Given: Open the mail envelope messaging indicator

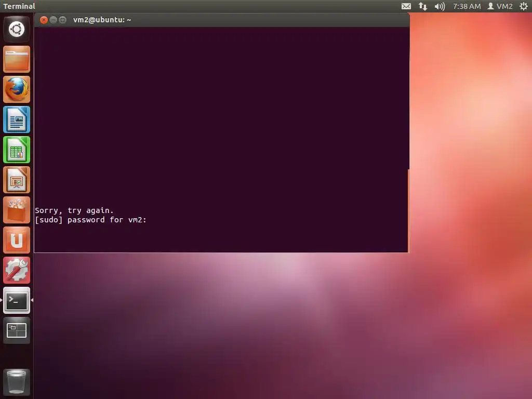Looking at the screenshot, I should pos(406,6).
